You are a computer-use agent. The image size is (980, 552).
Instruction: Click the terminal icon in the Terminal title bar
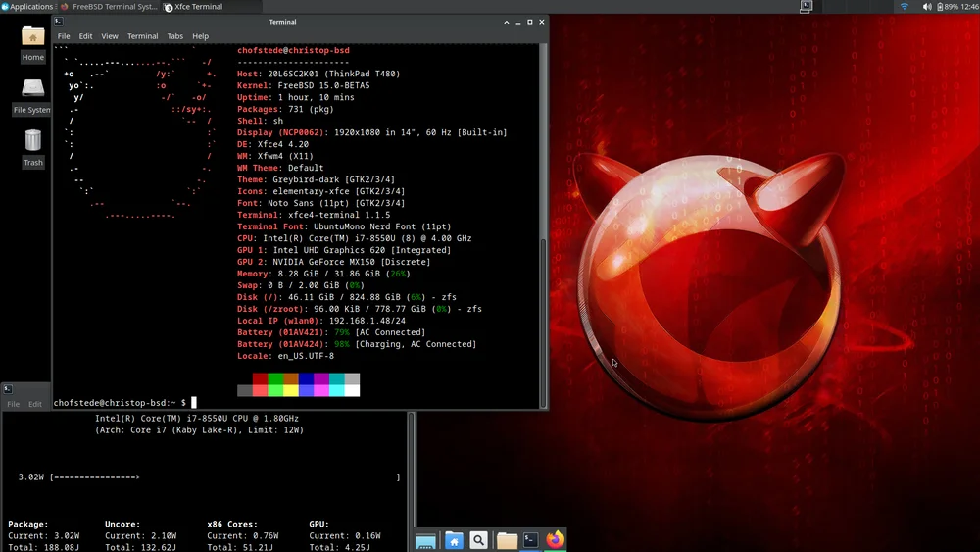click(59, 22)
